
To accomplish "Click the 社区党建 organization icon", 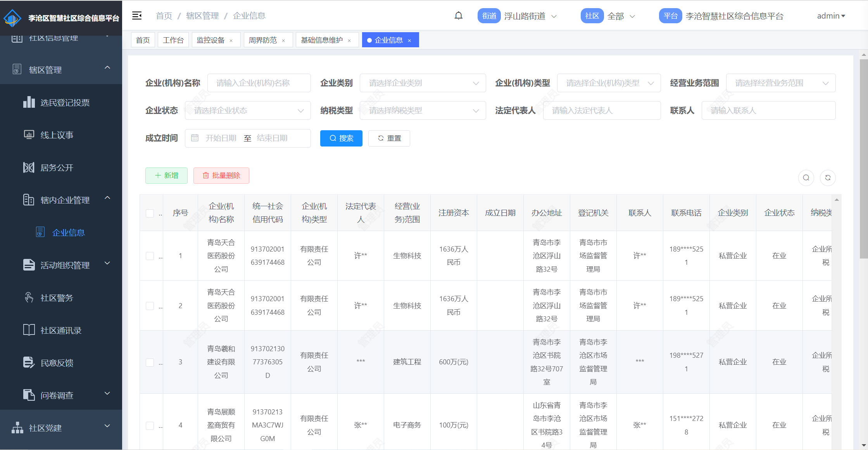I will (x=17, y=428).
